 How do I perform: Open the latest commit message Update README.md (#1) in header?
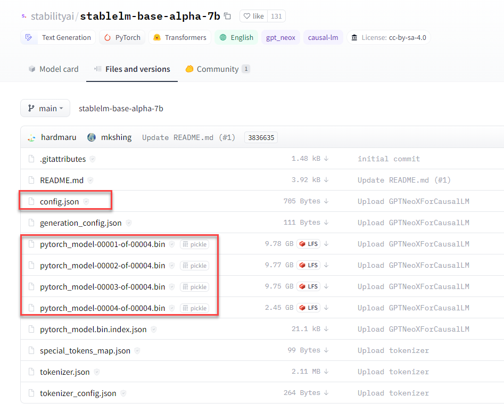click(x=189, y=137)
